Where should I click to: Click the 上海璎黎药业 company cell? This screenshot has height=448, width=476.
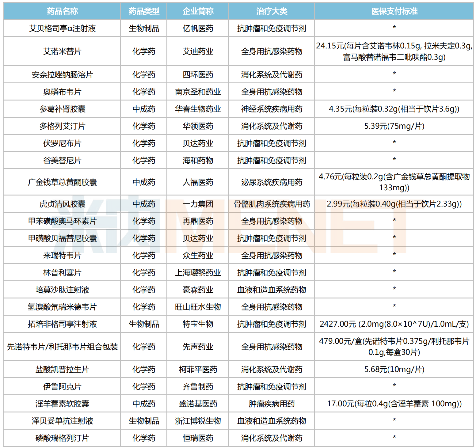point(198,273)
